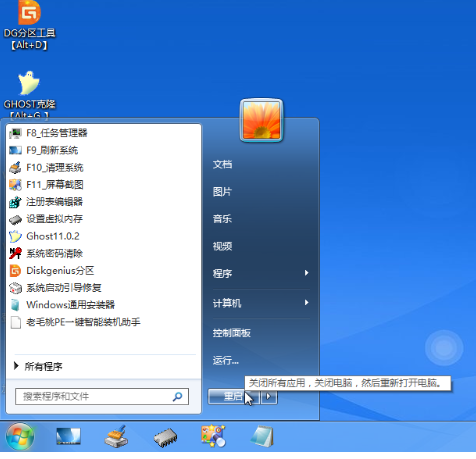This screenshot has width=476, height=459.
Task: Open the Windows Start orb
Action: pyautogui.click(x=20, y=436)
